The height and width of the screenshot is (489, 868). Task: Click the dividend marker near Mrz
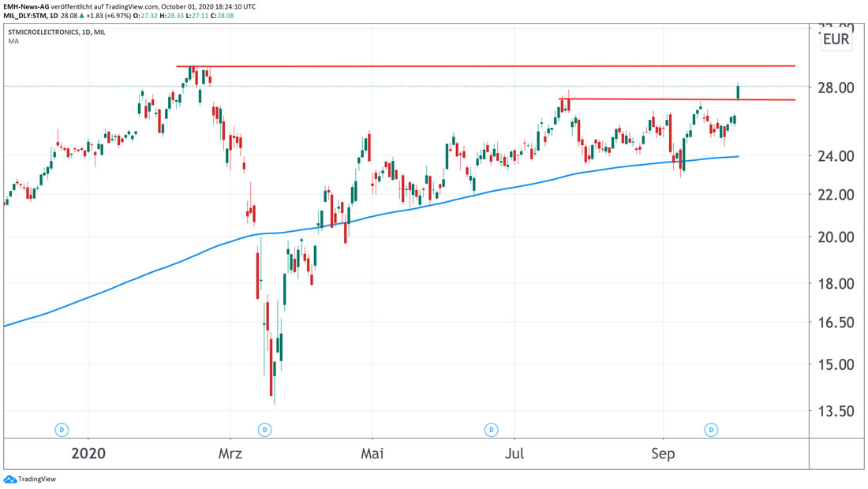point(265,430)
